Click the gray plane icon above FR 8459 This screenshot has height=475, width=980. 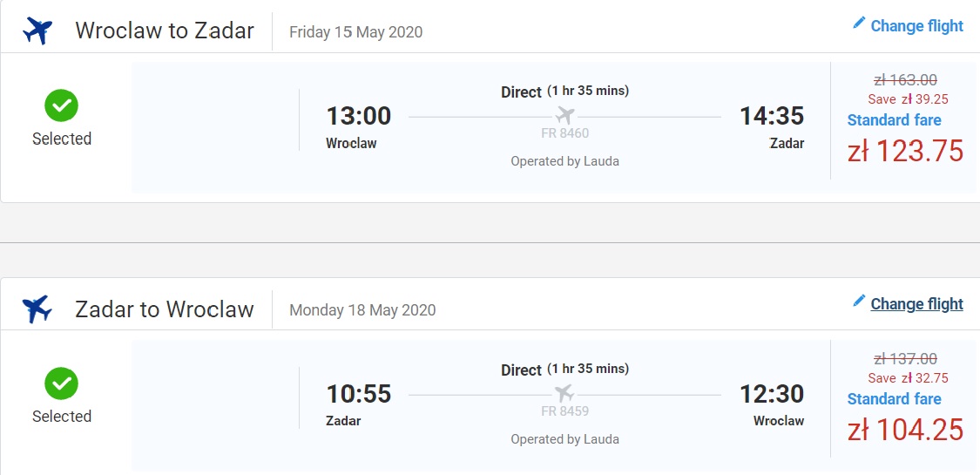click(565, 394)
